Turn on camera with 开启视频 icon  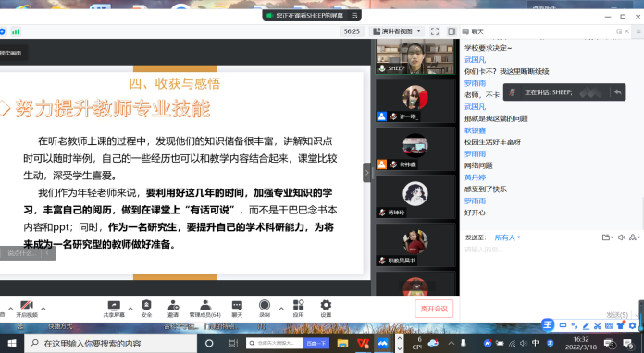coord(27,309)
